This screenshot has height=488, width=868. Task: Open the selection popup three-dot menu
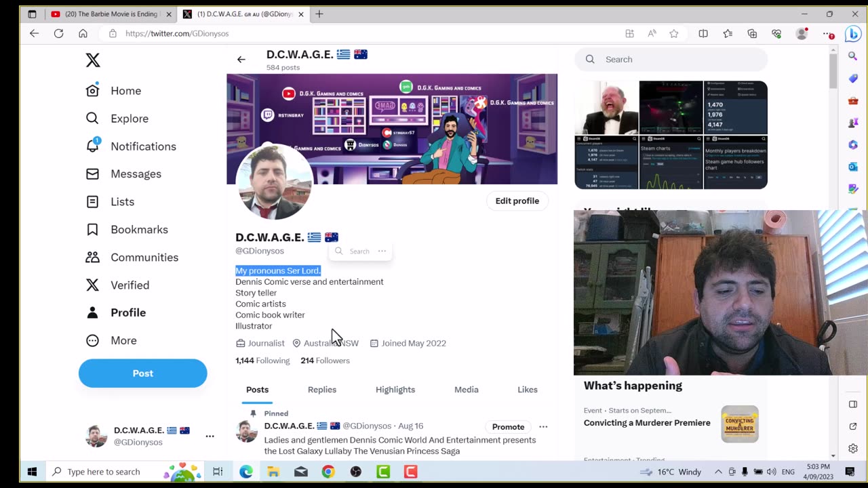[x=382, y=251]
